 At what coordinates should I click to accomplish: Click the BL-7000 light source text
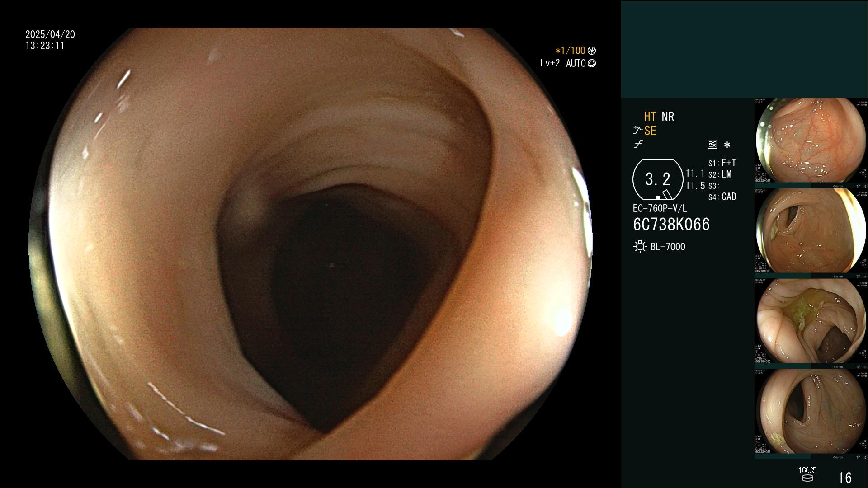click(x=668, y=247)
